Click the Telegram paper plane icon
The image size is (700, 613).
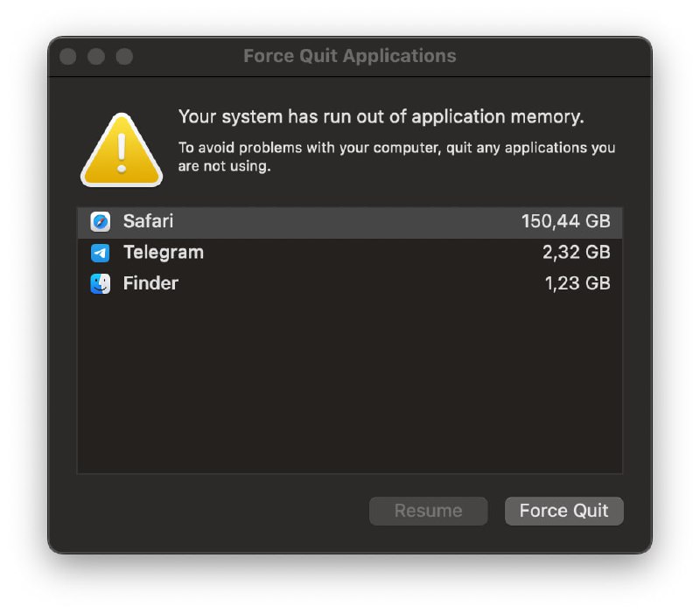click(x=101, y=253)
